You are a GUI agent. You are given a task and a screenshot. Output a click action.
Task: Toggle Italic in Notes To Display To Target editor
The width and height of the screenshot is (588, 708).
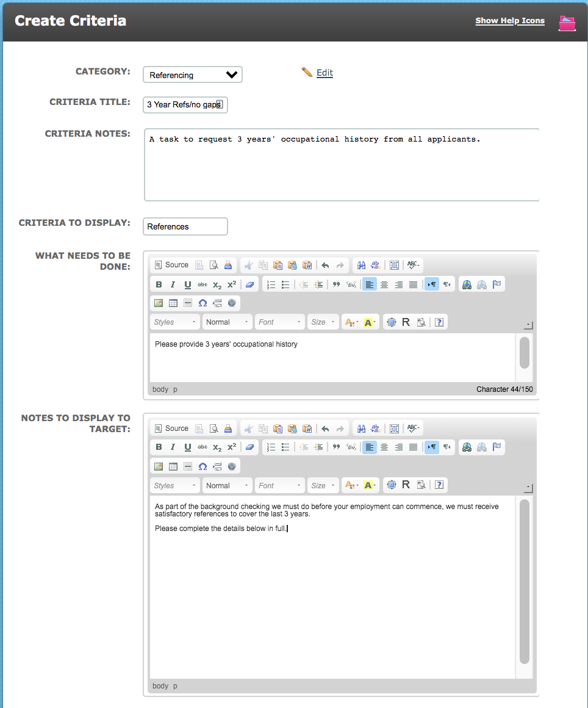(x=173, y=447)
